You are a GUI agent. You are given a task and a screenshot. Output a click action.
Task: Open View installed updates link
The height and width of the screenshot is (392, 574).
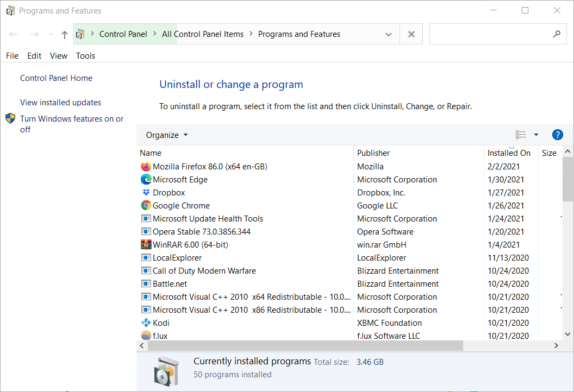[x=60, y=103]
